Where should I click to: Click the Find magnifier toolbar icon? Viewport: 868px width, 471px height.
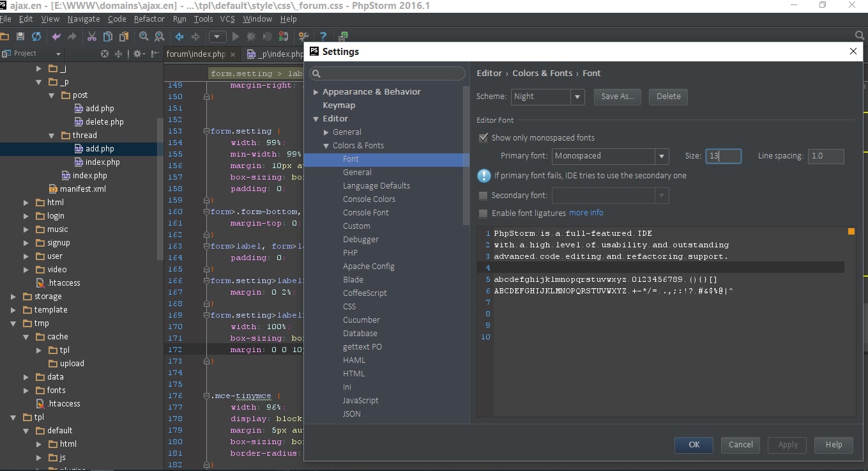[x=144, y=36]
